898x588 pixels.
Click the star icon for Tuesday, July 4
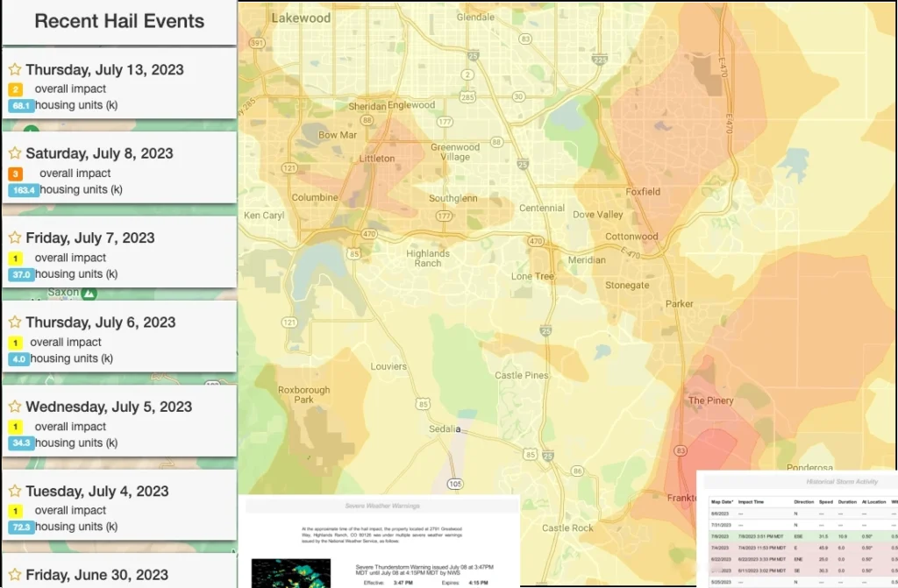click(15, 492)
